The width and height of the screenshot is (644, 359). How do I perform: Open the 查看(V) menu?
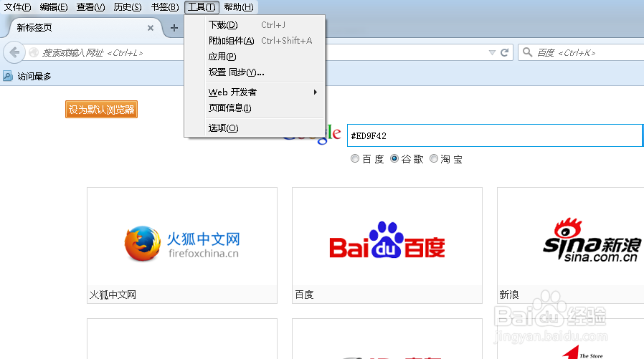(91, 7)
